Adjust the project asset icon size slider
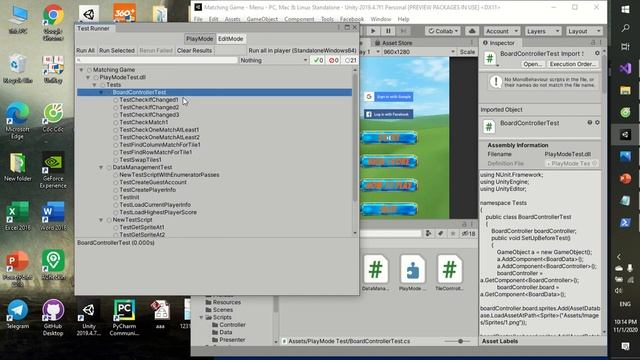The width and height of the screenshot is (640, 360). coord(459,341)
